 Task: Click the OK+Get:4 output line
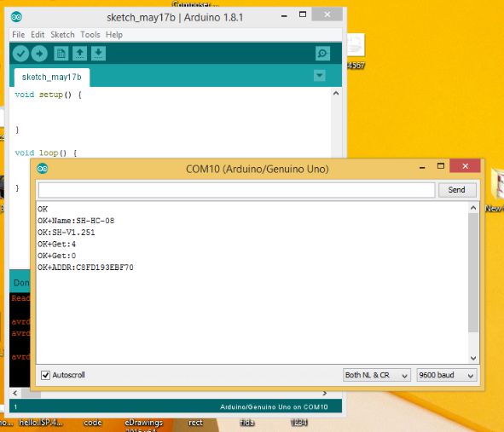(x=56, y=244)
